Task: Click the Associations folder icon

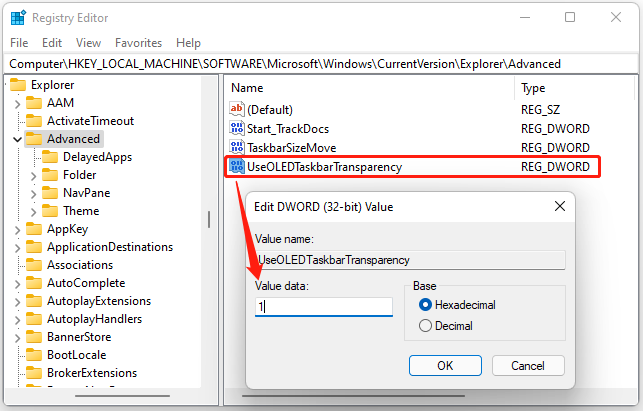Action: (x=34, y=265)
